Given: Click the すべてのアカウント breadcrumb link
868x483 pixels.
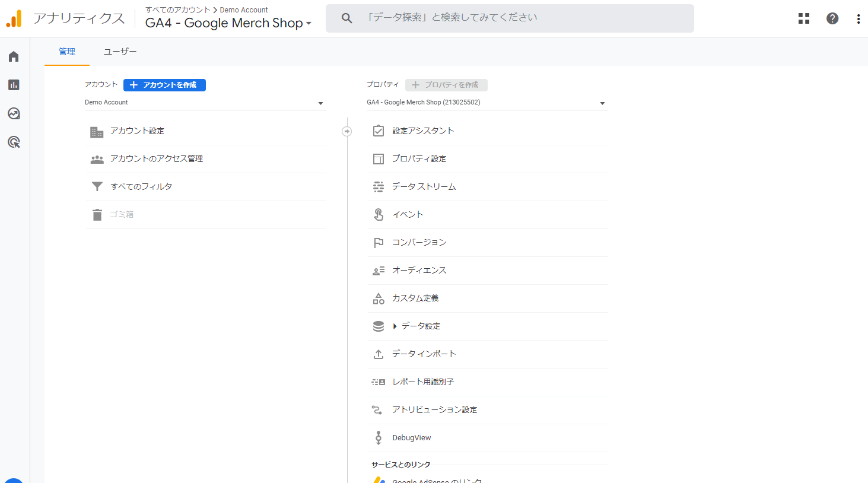Looking at the screenshot, I should click(x=178, y=10).
